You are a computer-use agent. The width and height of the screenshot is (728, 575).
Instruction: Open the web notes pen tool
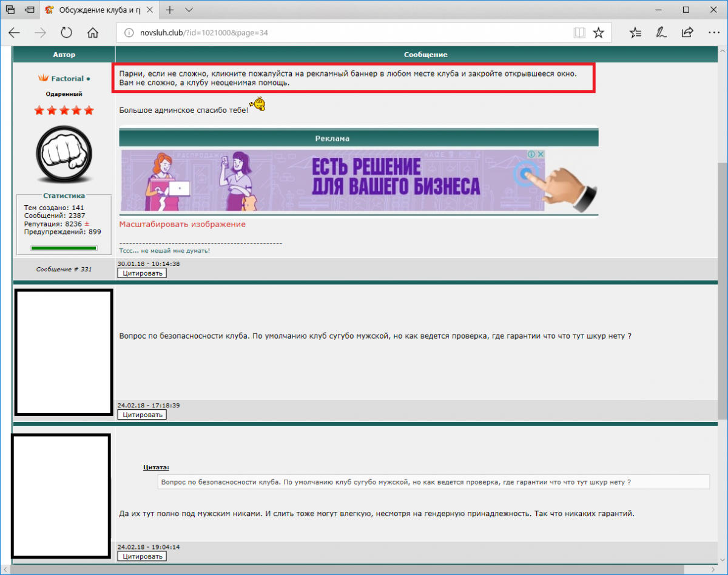click(661, 33)
